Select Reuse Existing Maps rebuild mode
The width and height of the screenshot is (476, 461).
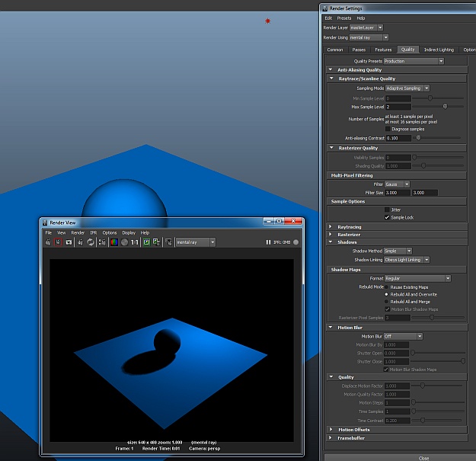click(x=386, y=287)
